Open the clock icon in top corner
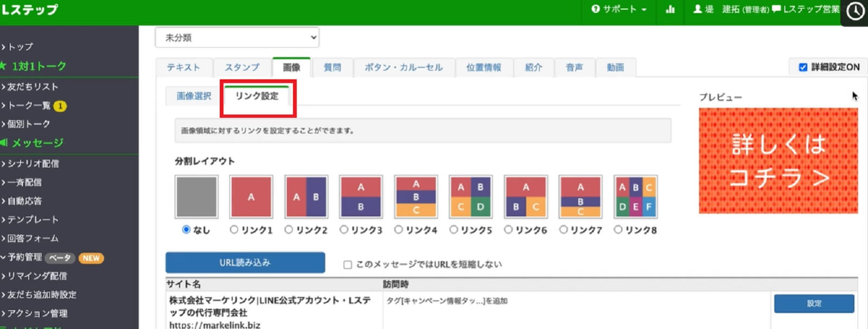 point(855,11)
